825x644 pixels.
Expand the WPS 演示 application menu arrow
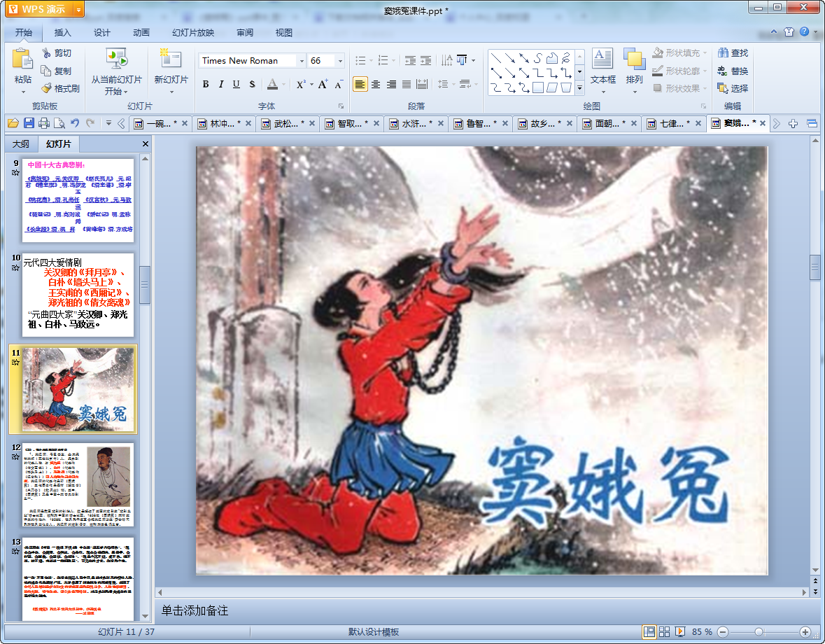pos(78,9)
